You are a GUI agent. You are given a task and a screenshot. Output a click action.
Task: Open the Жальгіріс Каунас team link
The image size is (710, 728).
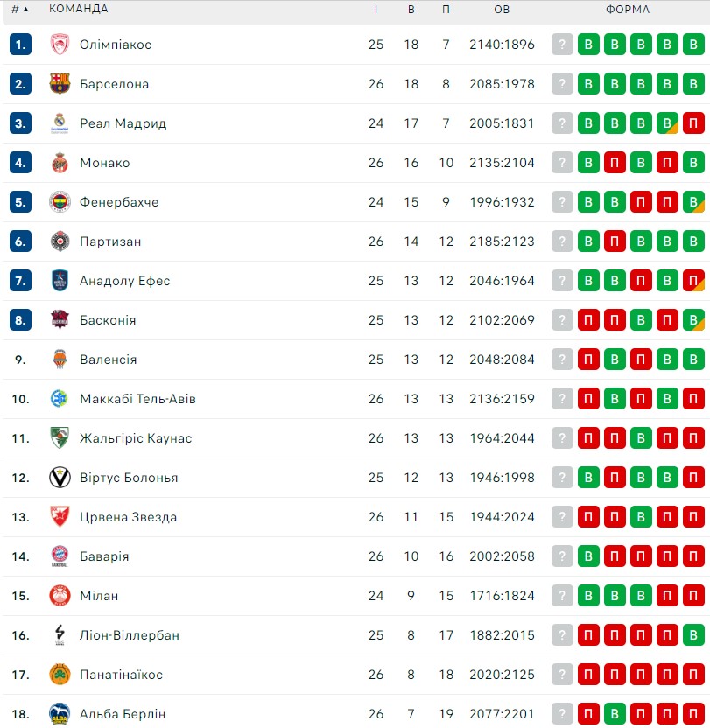tap(136, 438)
